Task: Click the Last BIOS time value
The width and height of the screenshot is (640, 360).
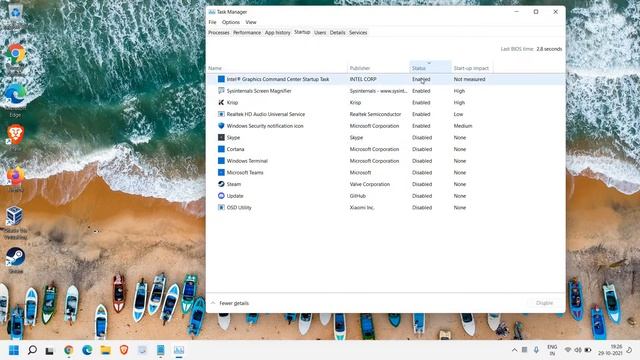Action: 549,49
